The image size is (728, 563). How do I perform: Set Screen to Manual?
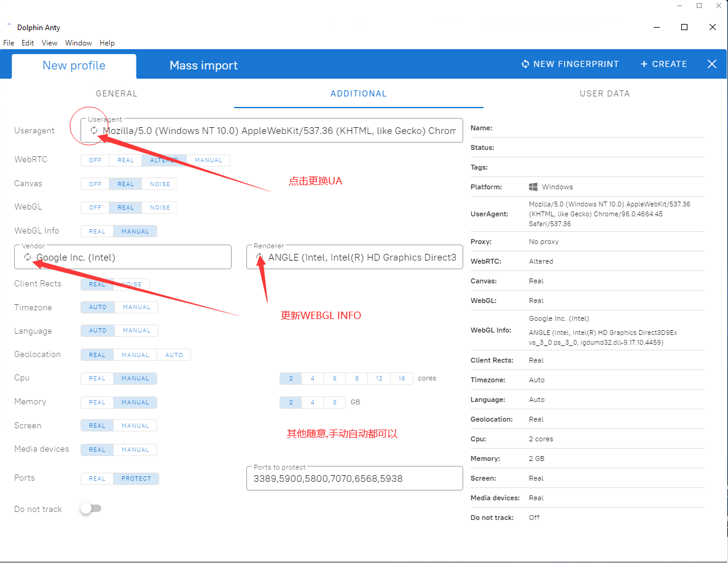pyautogui.click(x=135, y=425)
